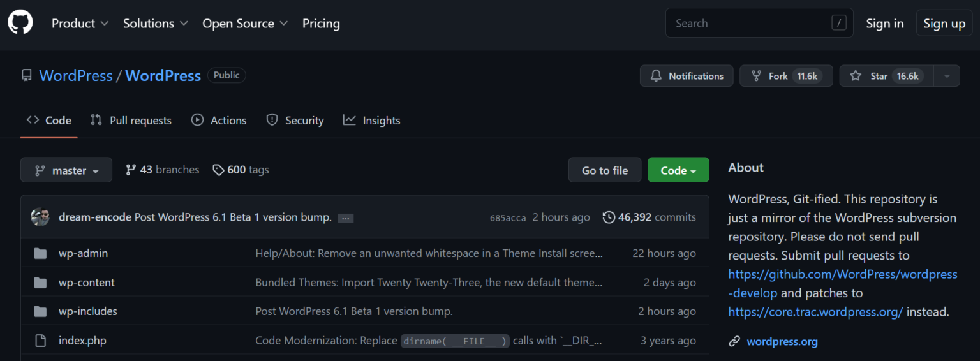Click the chain link icon beside wordpress.org
Image resolution: width=980 pixels, height=361 pixels.
(734, 341)
